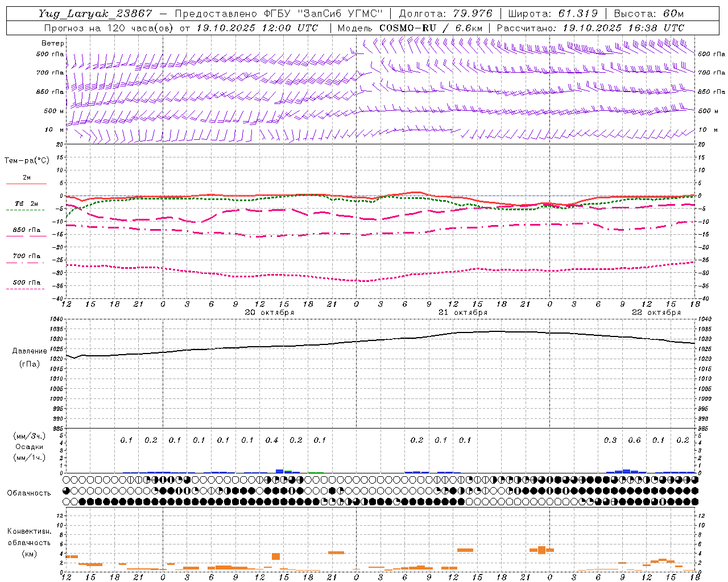Select the text ФГБУ "ЗапСиб УГМС" in header
728x582 pixels.
click(323, 14)
